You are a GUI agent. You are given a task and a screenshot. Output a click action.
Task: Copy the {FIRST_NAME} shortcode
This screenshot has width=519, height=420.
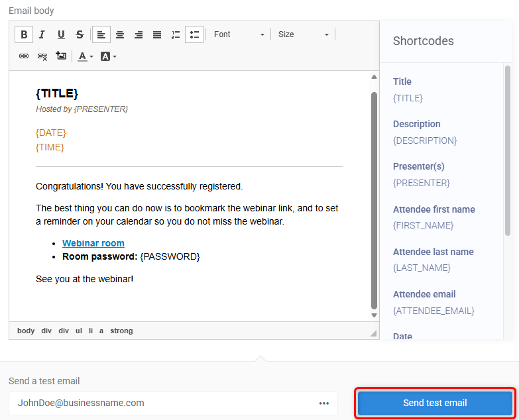(x=423, y=225)
